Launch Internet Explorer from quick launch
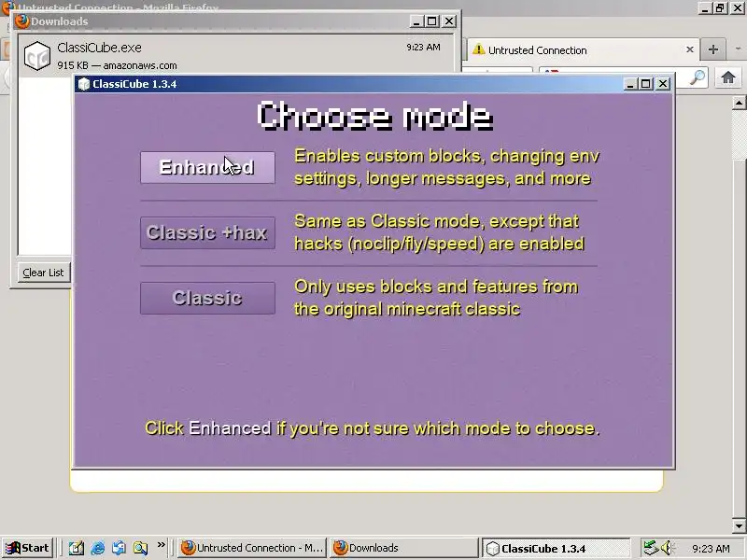Image resolution: width=747 pixels, height=560 pixels. pyautogui.click(x=98, y=548)
